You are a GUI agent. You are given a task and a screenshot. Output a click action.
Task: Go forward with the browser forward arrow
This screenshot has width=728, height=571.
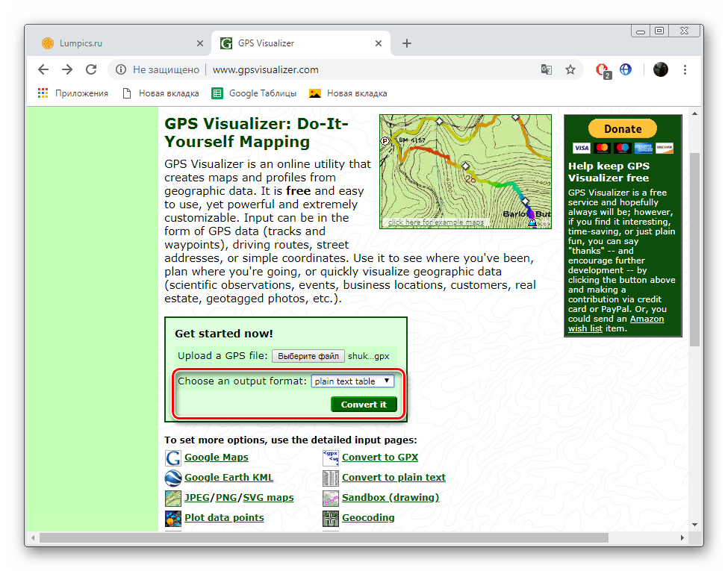coord(67,69)
